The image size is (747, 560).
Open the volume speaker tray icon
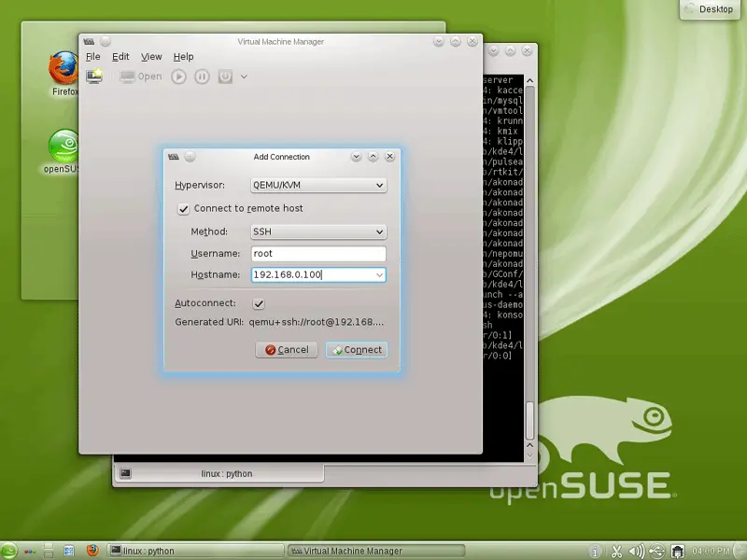click(x=638, y=551)
